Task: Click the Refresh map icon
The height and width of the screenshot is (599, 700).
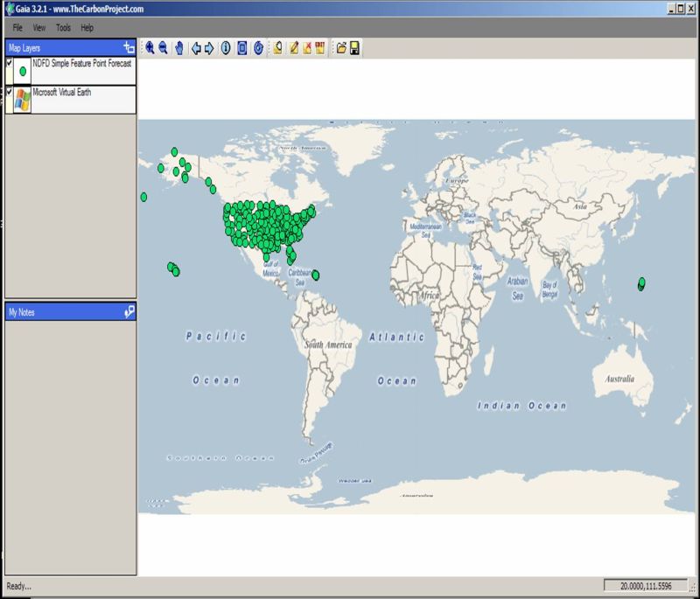Action: [x=258, y=48]
